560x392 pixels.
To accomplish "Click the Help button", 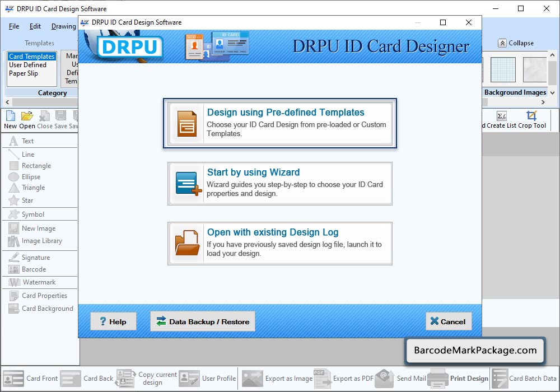I will pyautogui.click(x=113, y=321).
